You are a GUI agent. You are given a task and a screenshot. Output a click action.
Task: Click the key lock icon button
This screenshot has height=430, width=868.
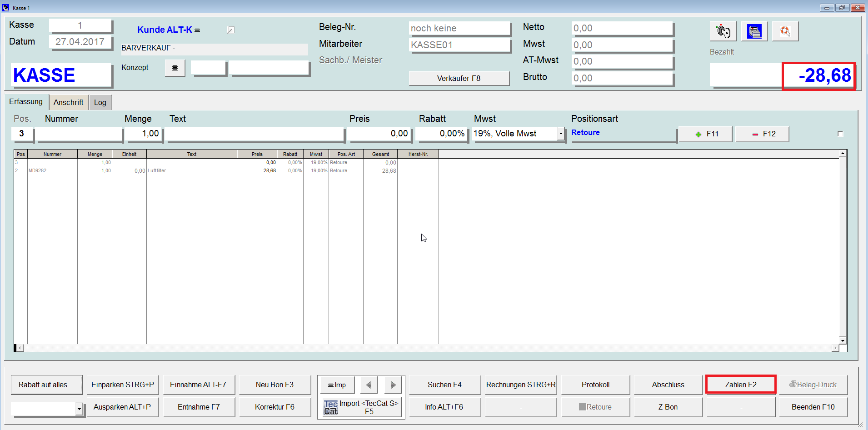(x=723, y=31)
